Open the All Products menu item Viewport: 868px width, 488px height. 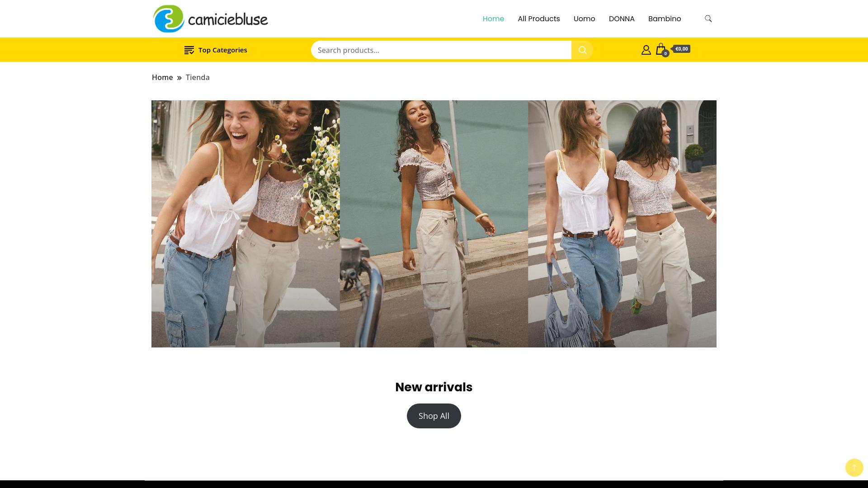(539, 19)
